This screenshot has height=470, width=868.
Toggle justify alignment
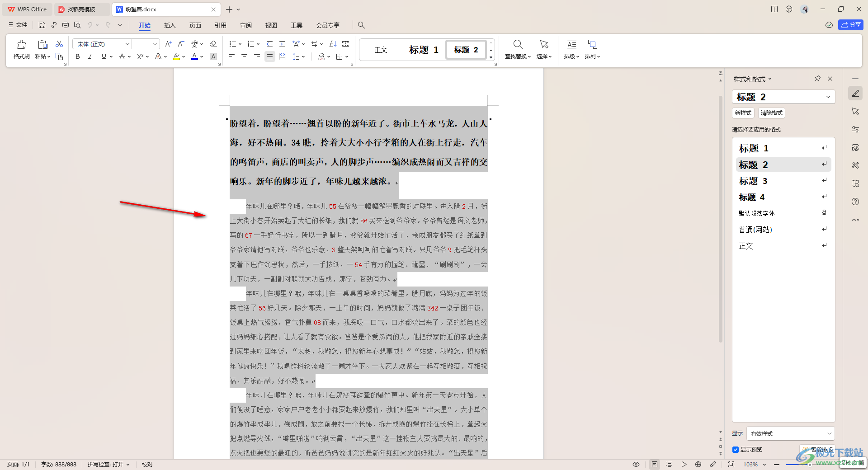pos(269,56)
